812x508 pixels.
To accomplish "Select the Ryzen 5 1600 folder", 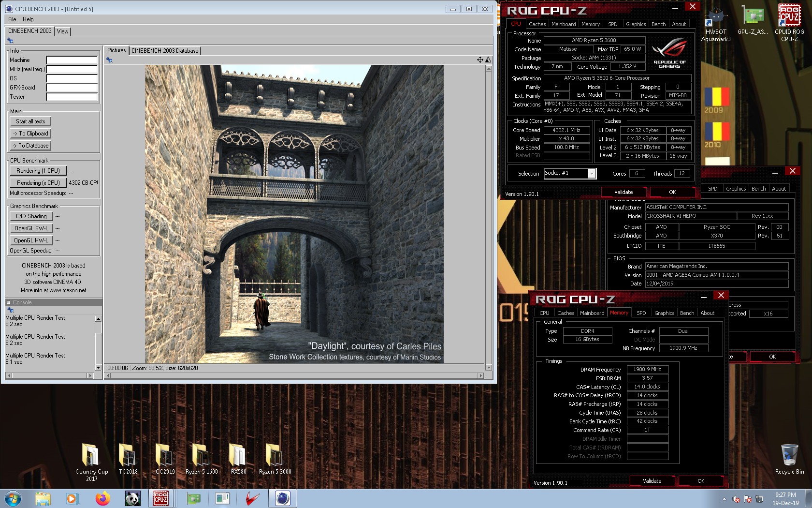I will pos(202,459).
